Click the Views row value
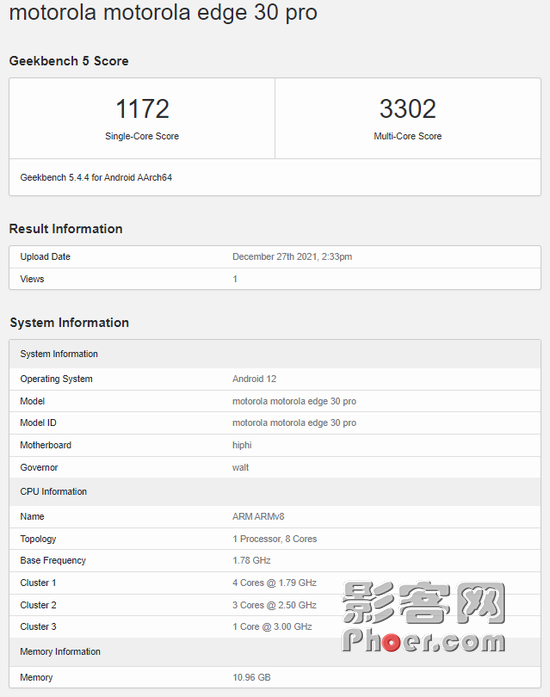Viewport: 550px width, 697px height. click(235, 279)
